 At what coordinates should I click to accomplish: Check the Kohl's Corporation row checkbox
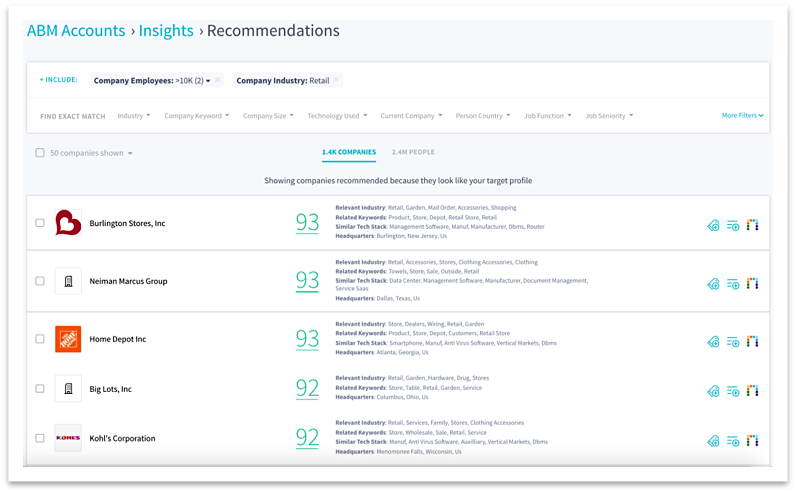click(40, 438)
